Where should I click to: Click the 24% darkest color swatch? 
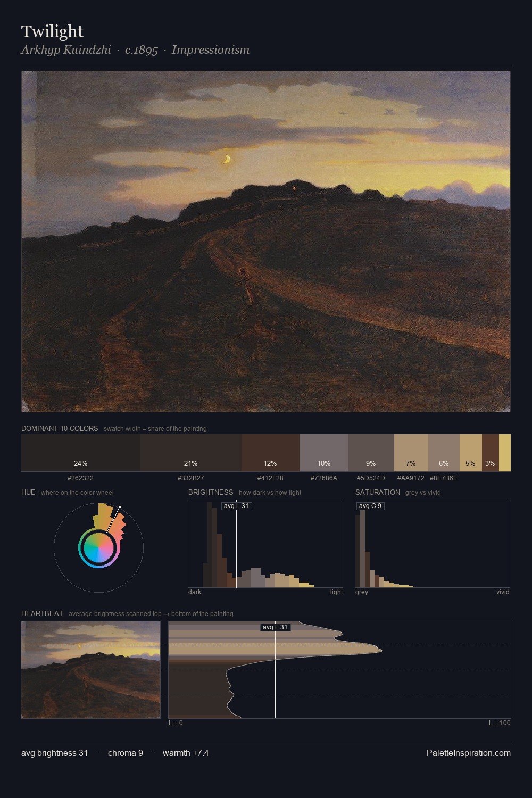tap(81, 453)
